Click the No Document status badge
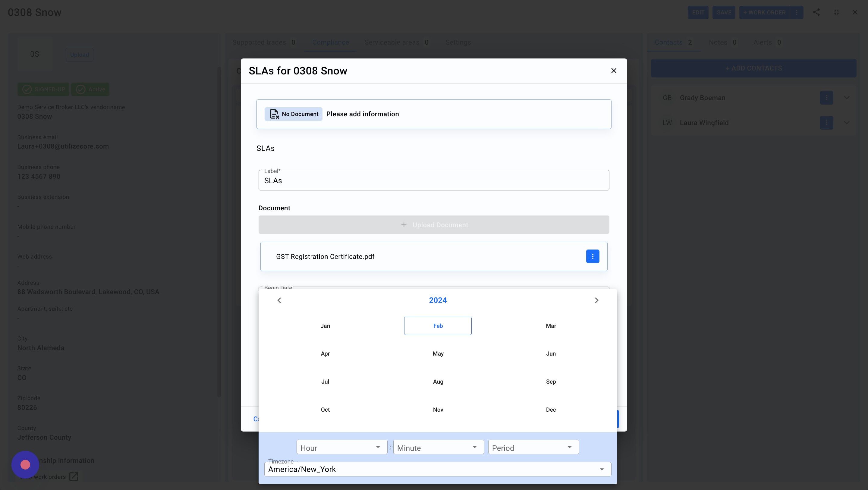Image resolution: width=868 pixels, height=490 pixels. tap(293, 114)
